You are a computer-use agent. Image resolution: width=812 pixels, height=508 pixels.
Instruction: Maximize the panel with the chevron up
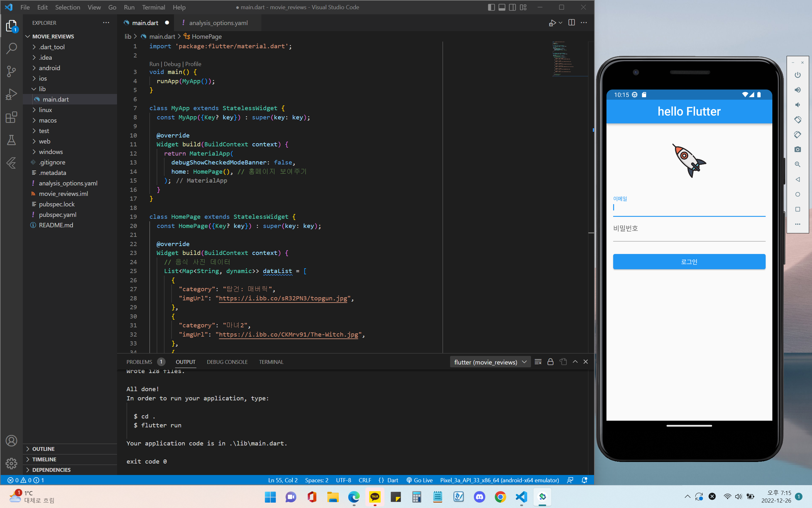coord(575,362)
